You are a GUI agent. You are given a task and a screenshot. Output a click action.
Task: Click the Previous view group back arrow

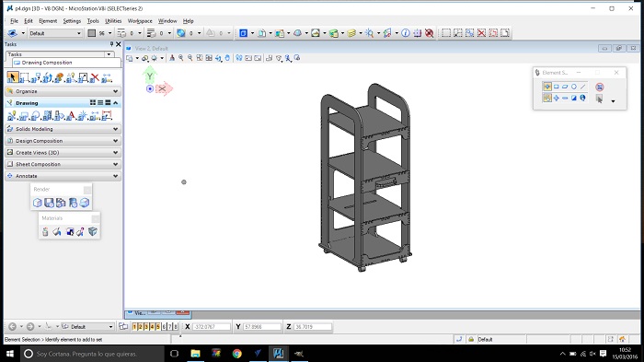12,327
